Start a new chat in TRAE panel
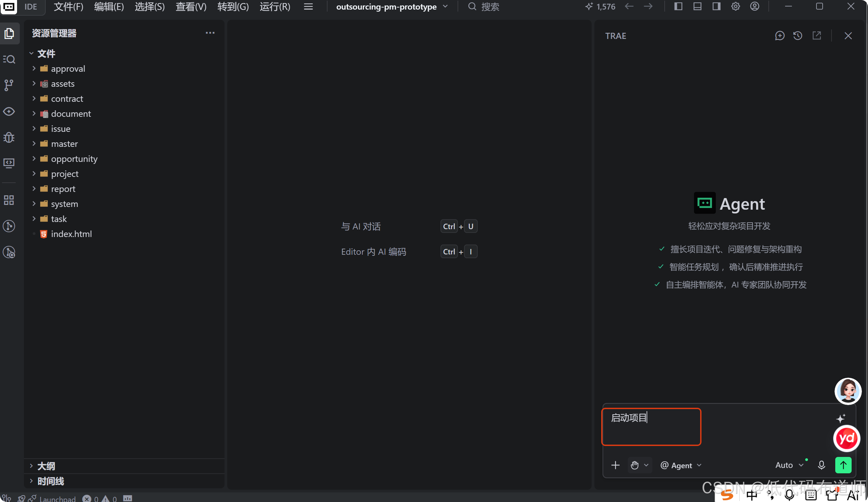This screenshot has width=868, height=502. [780, 36]
